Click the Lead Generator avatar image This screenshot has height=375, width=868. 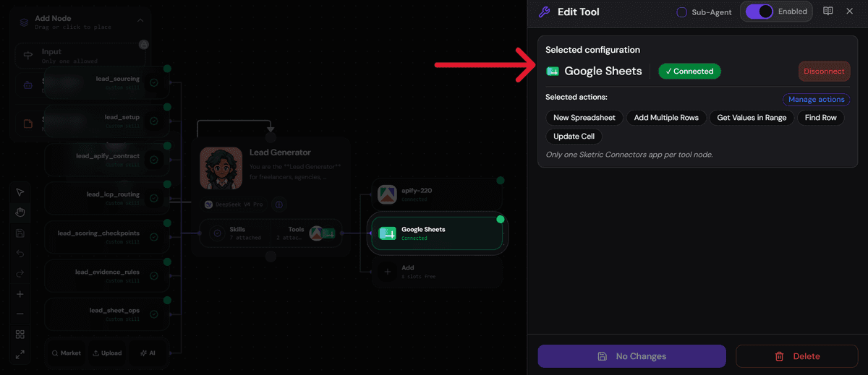(x=221, y=168)
